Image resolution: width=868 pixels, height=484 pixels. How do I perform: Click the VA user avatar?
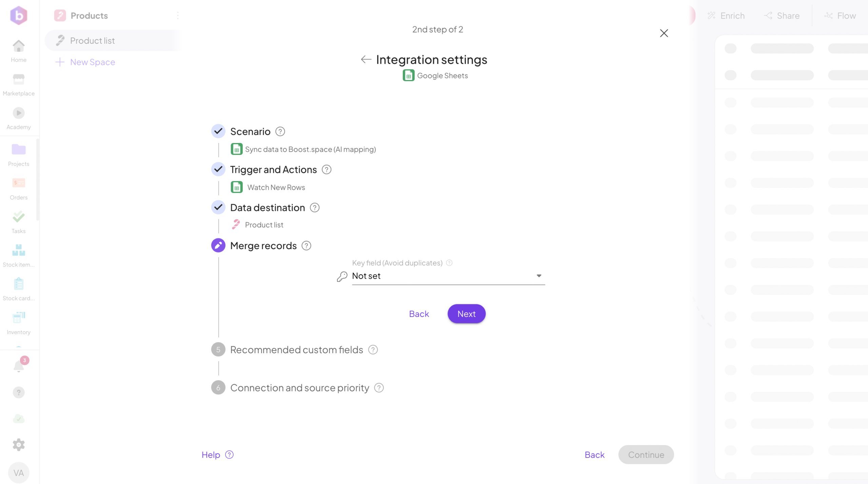[19, 473]
